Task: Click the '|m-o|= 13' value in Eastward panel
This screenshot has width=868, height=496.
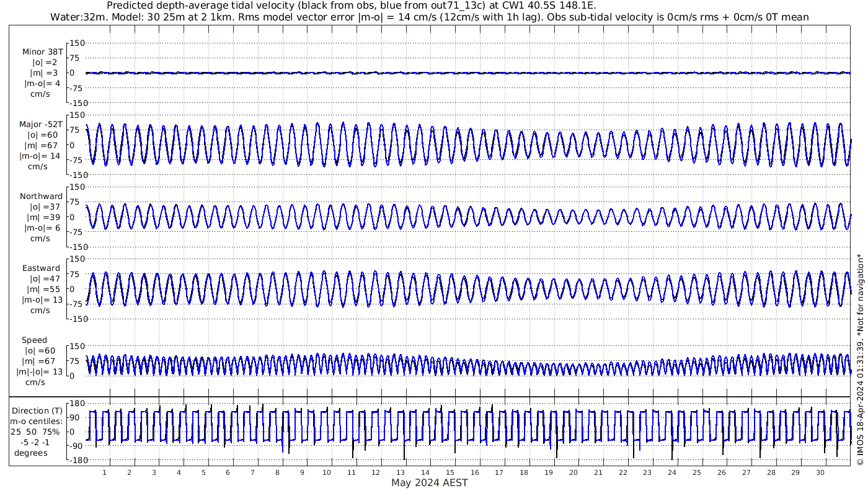Action: click(x=42, y=300)
